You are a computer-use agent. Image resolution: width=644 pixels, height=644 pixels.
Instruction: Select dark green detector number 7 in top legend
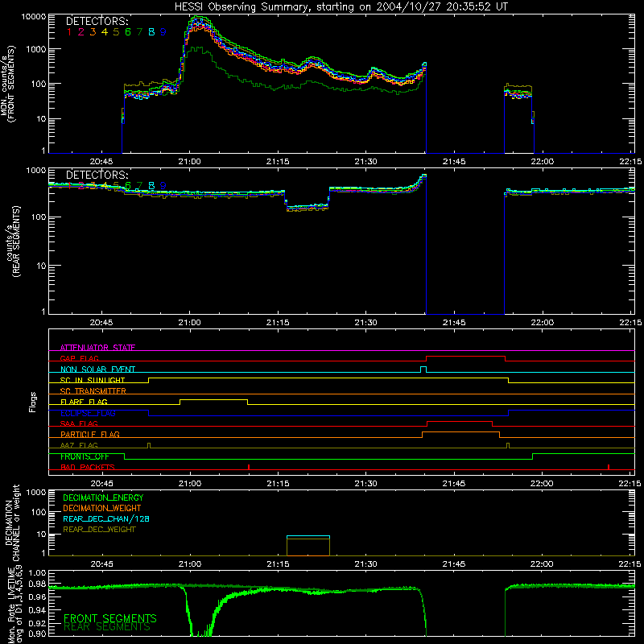(139, 32)
